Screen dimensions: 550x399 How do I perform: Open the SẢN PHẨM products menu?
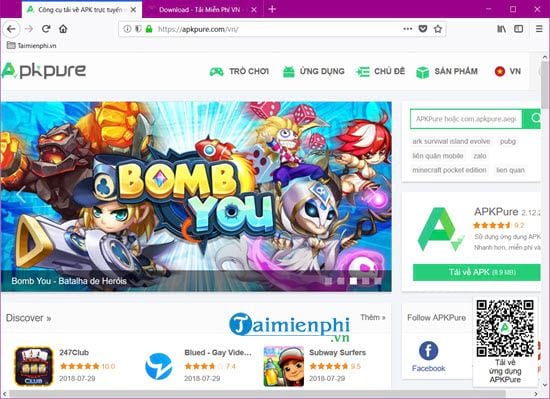pos(447,72)
